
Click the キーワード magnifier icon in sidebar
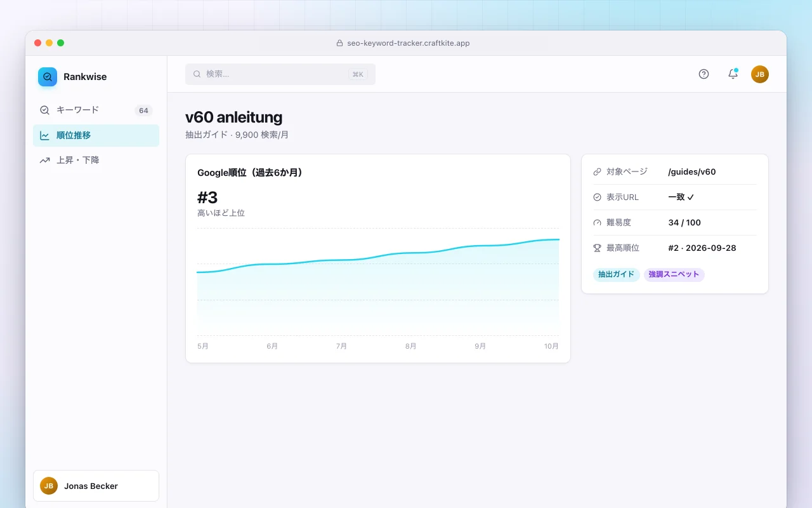44,110
